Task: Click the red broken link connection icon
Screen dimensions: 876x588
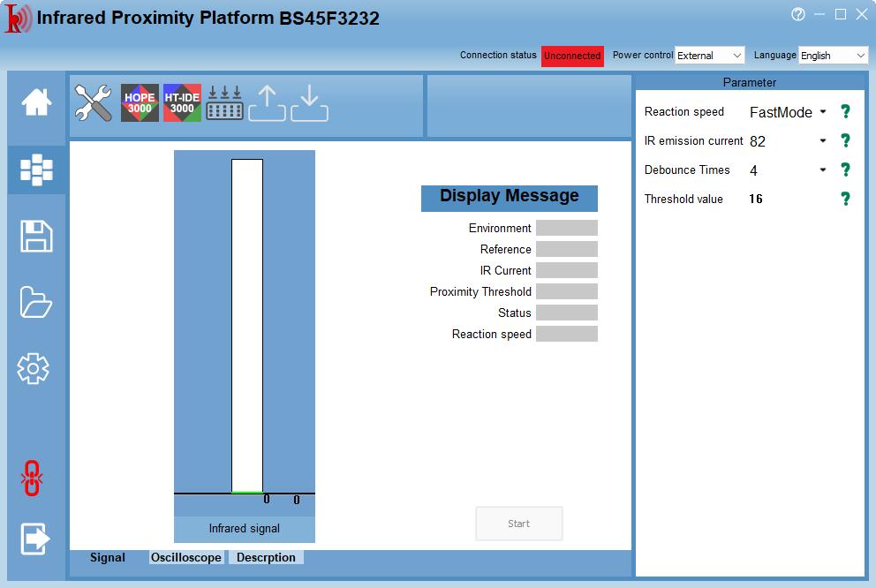Action: pos(33,478)
